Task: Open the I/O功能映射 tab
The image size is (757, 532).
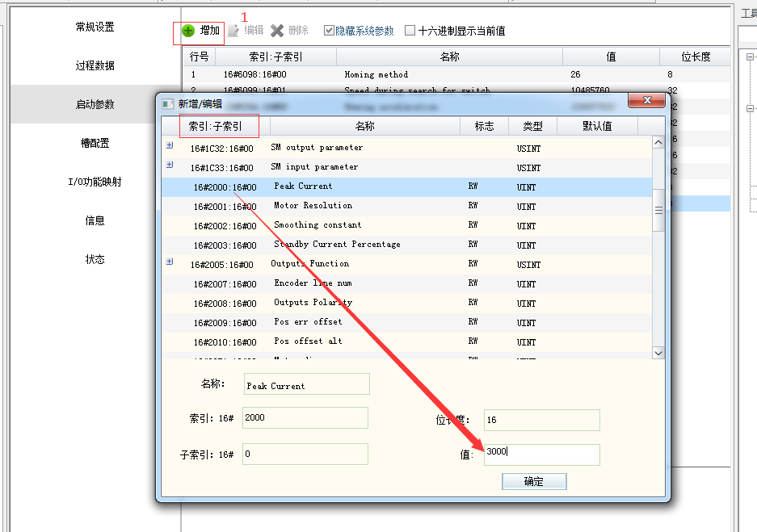Action: click(x=95, y=182)
